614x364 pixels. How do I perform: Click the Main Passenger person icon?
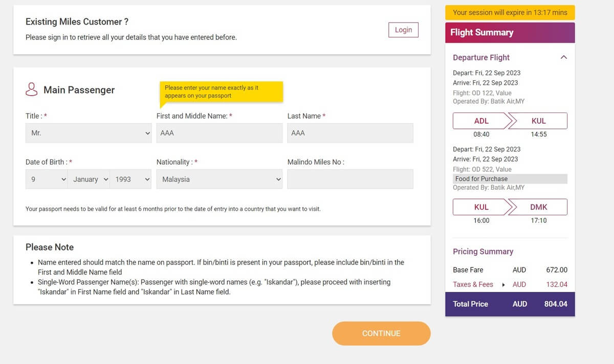[32, 89]
